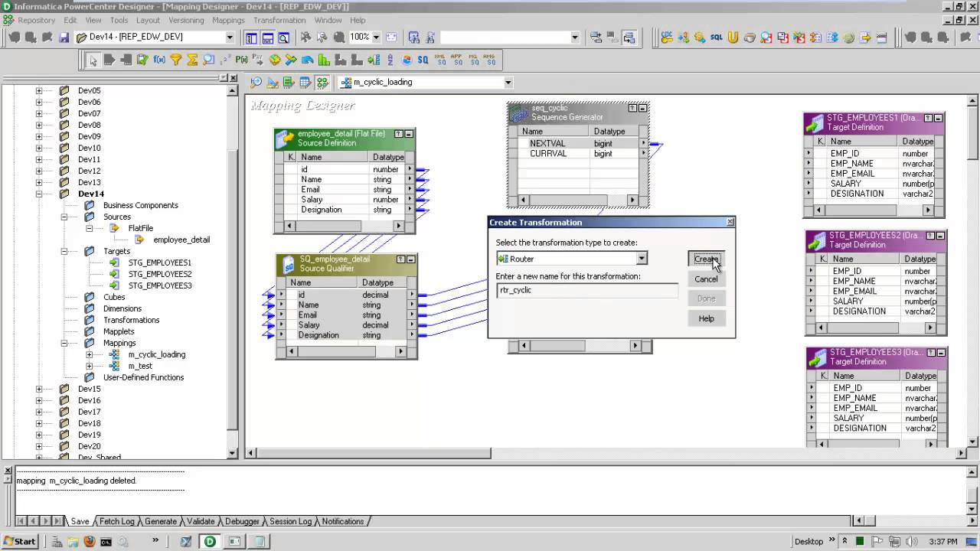Select employee_detail under FlatFile
Viewport: 980px width, 551px height.
coord(181,240)
